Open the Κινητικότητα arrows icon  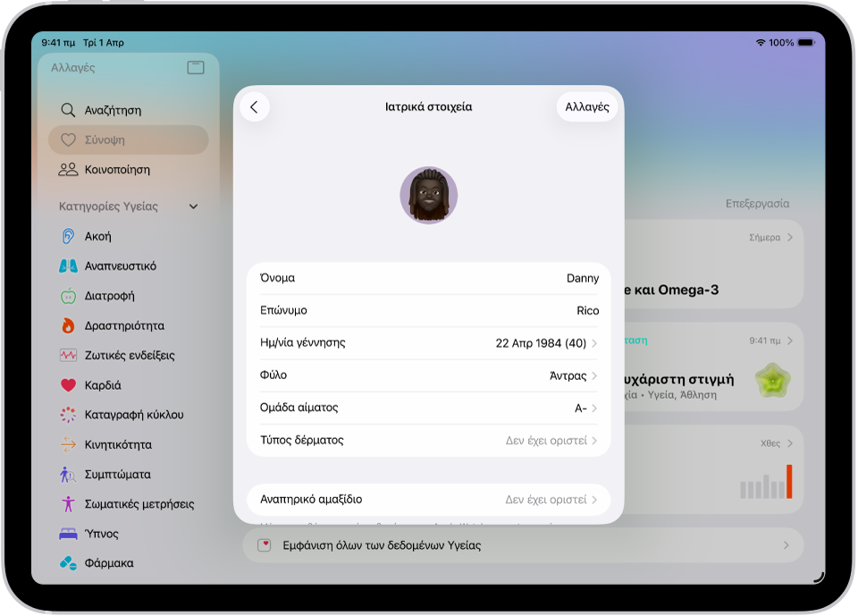(x=68, y=444)
